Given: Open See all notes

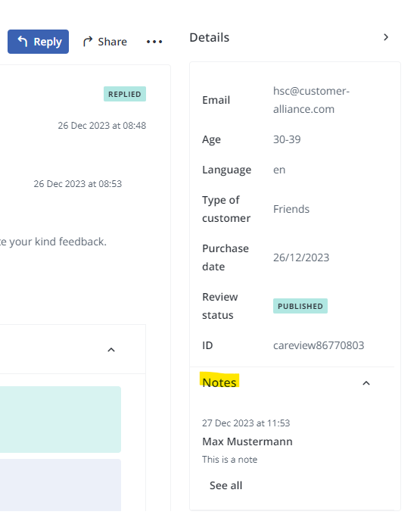Looking at the screenshot, I should [226, 485].
